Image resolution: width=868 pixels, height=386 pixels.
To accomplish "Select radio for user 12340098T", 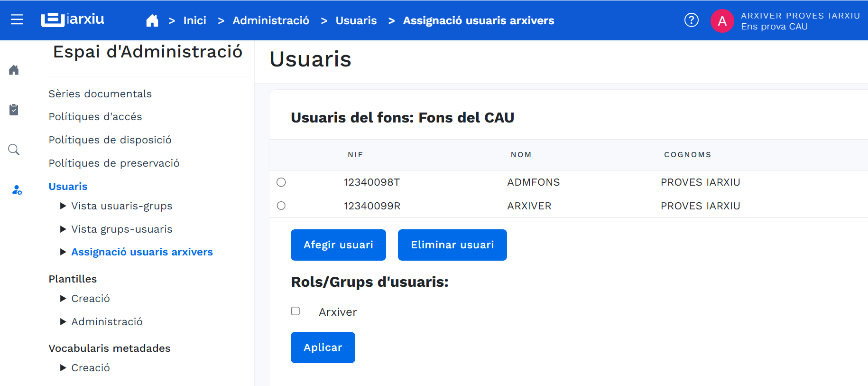I will (281, 182).
